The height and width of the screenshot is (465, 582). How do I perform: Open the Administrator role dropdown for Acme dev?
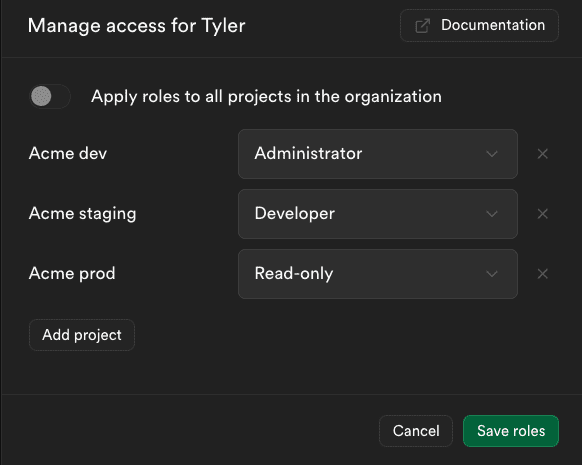378,154
